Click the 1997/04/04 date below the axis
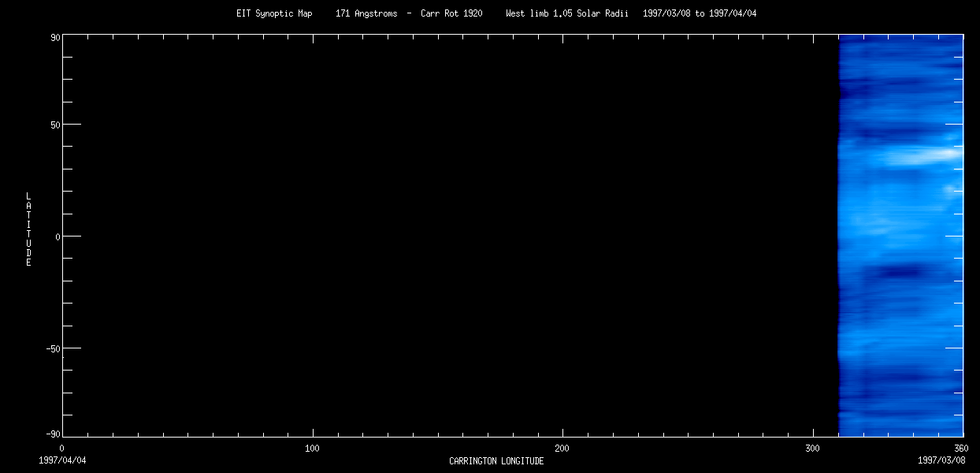This screenshot has height=473, width=980. [62, 460]
